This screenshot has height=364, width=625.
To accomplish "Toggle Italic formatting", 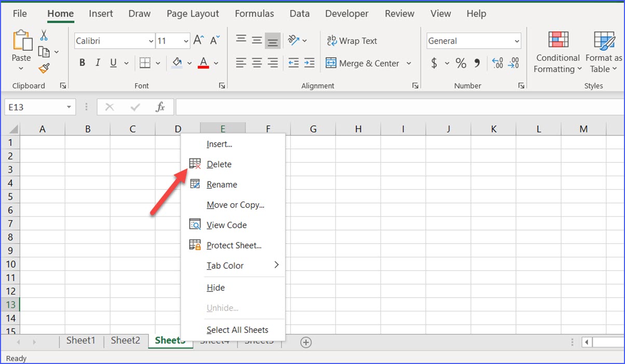I will point(98,63).
